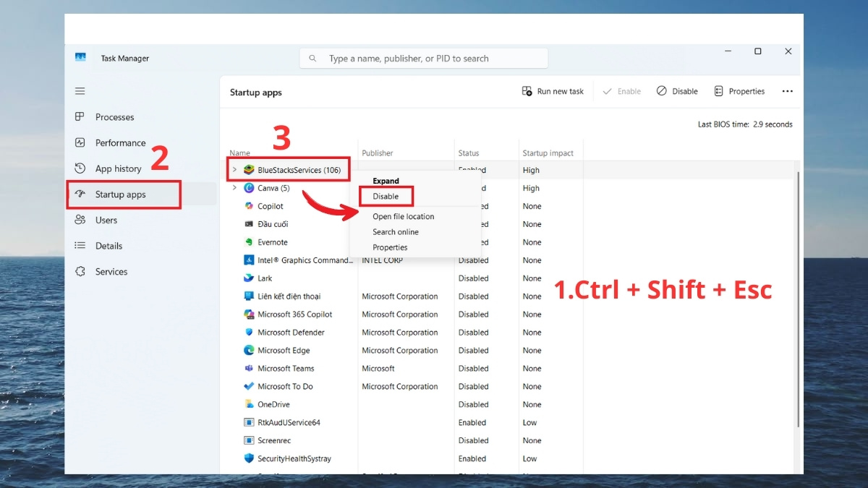
Task: Switch to the Users page
Action: coord(106,221)
